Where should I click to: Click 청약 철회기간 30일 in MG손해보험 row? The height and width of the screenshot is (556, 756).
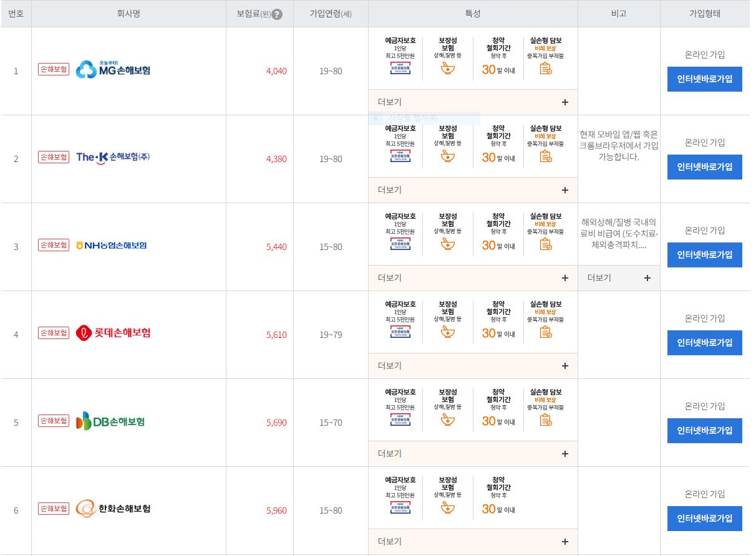pyautogui.click(x=498, y=56)
